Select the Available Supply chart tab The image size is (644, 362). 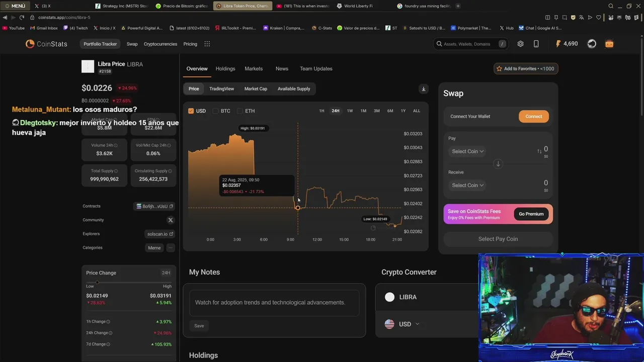tap(294, 89)
